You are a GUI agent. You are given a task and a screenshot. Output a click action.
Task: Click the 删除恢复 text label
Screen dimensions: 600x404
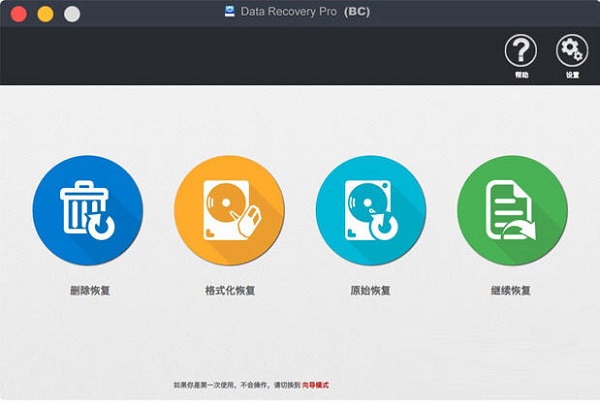tap(90, 290)
